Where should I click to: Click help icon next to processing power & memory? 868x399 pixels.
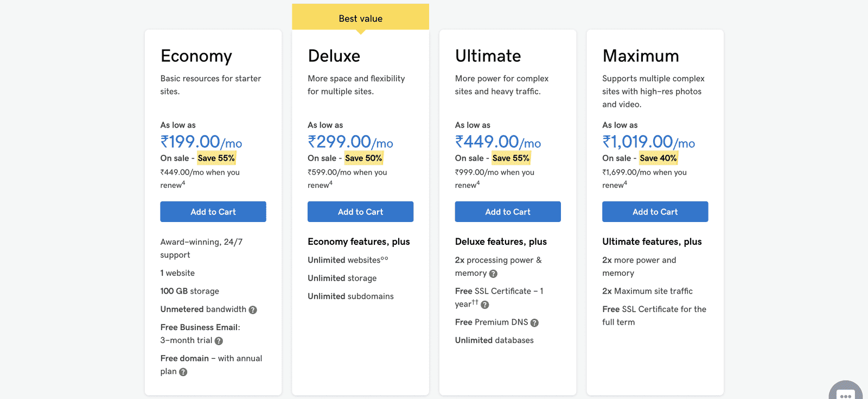[x=493, y=274]
